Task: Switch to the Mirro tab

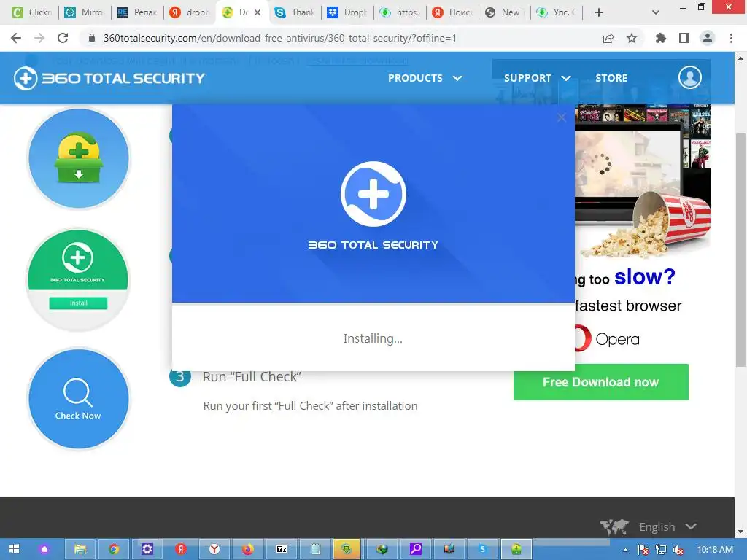Action: click(85, 12)
